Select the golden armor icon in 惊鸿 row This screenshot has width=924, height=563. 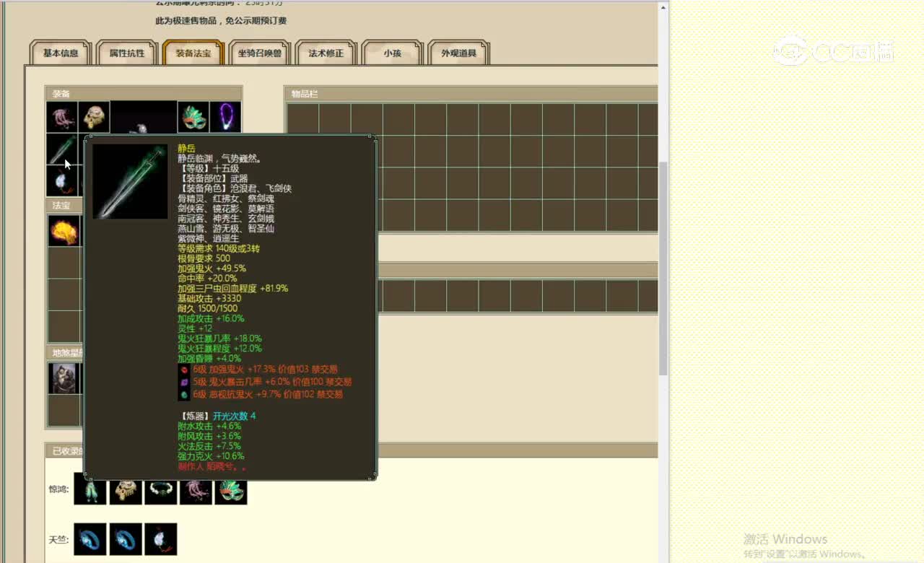pos(126,489)
